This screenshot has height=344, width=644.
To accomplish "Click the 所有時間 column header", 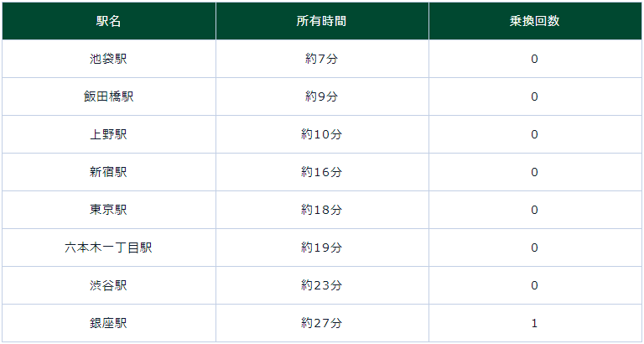I will (x=321, y=21).
